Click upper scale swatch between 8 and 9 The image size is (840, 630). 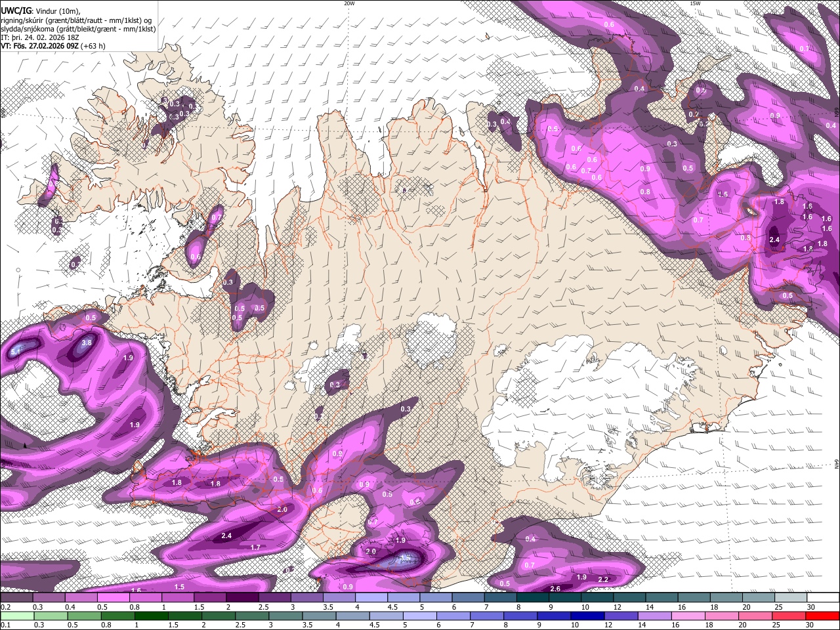click(533, 598)
